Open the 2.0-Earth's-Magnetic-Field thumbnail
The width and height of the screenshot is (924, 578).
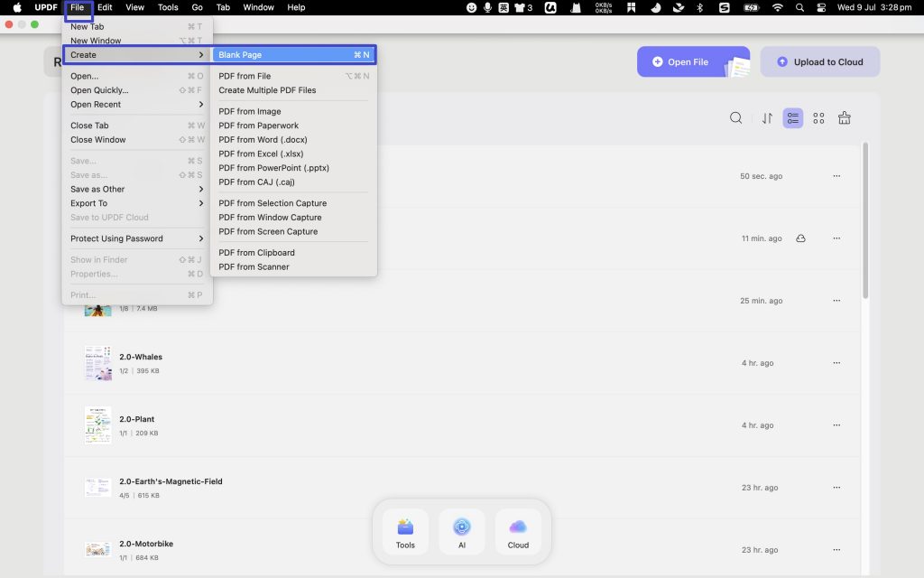click(x=97, y=487)
